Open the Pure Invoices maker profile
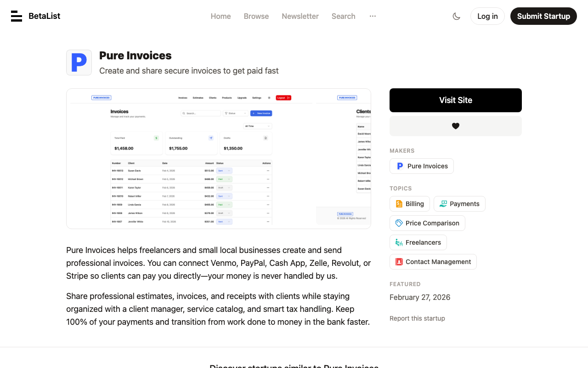 click(x=422, y=166)
